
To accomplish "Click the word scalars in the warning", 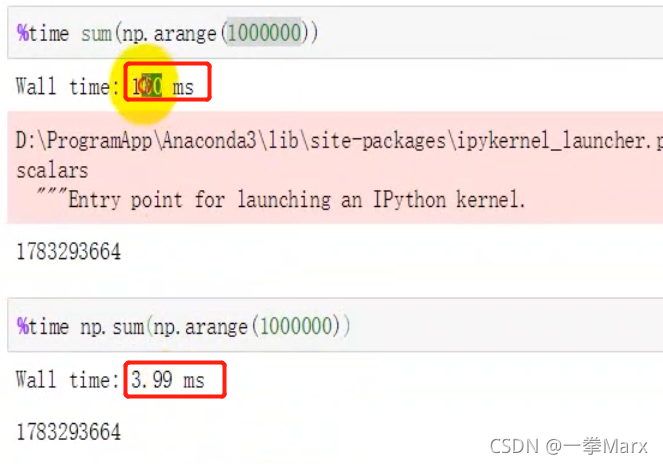I will (x=52, y=170).
